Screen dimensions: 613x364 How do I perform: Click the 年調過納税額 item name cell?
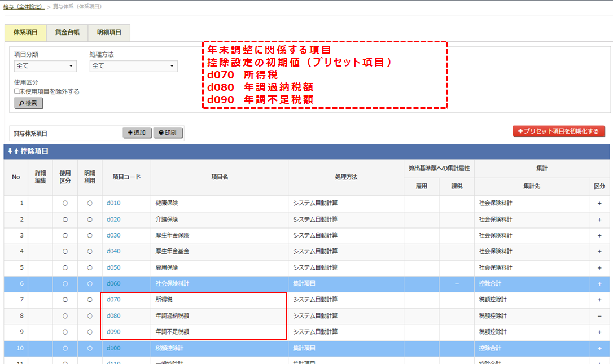coord(172,316)
